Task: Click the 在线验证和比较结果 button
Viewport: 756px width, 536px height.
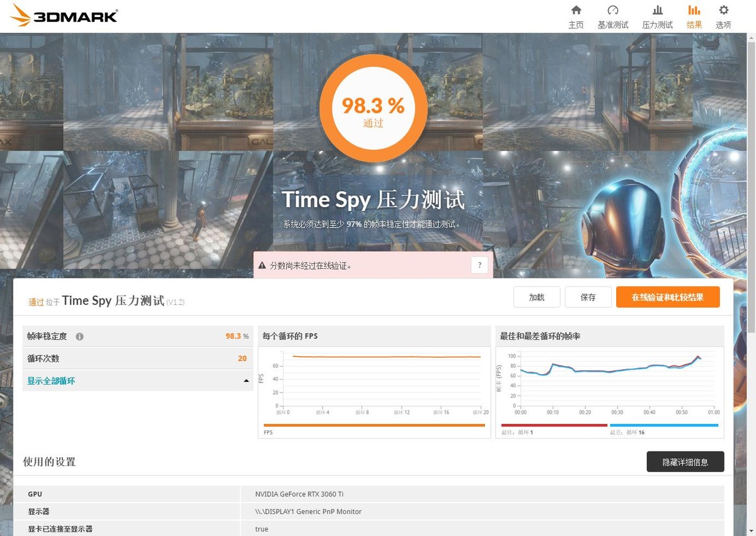Action: click(x=668, y=297)
